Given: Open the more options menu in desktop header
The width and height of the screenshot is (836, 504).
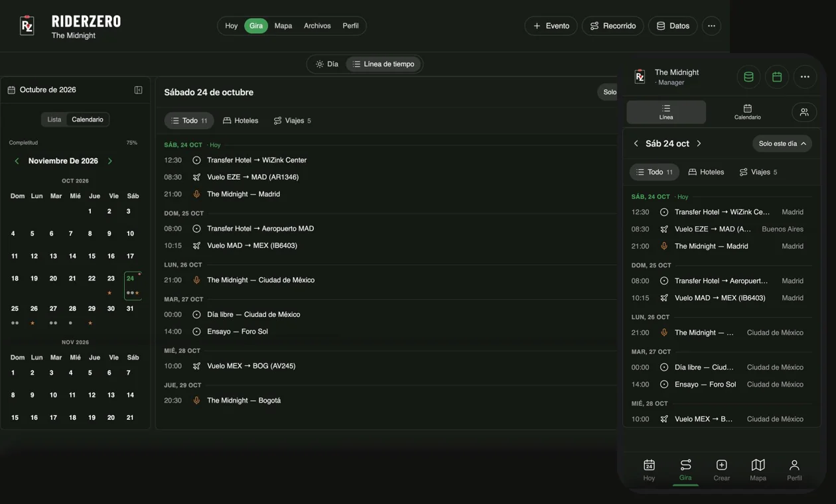Looking at the screenshot, I should pyautogui.click(x=711, y=26).
